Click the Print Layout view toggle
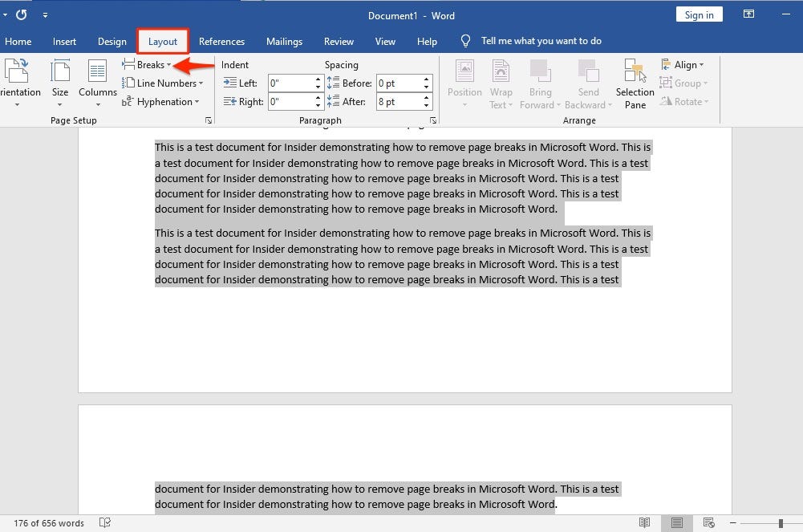The height and width of the screenshot is (532, 803). 676,522
